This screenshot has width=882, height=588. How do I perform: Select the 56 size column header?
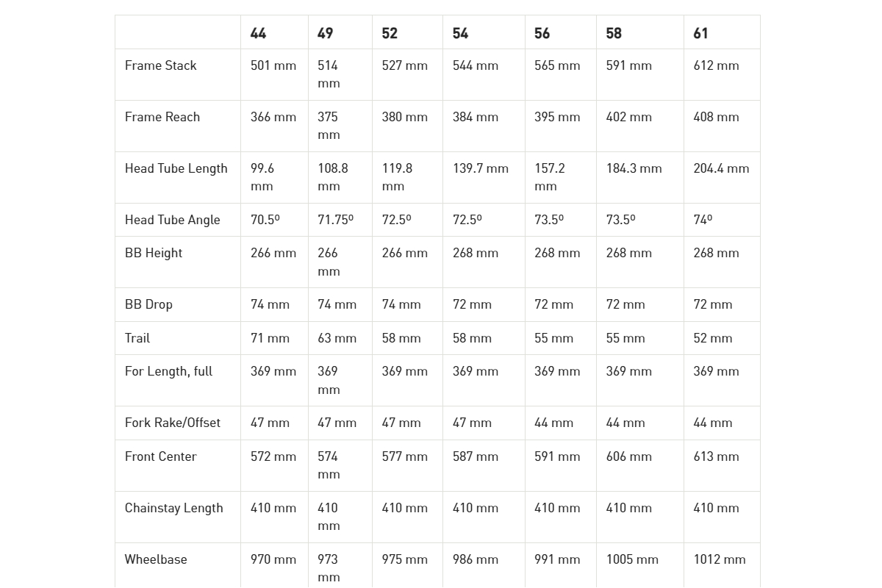tap(542, 33)
